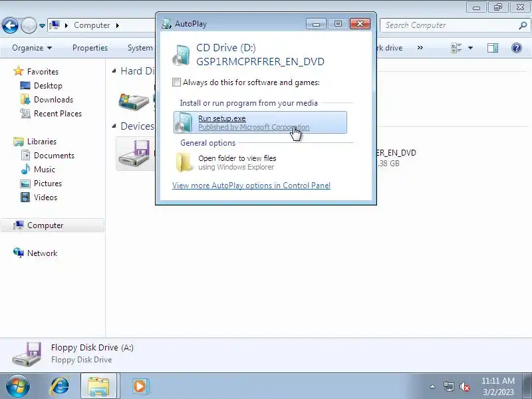Viewport: 532px width, 399px height.
Task: Open the view options dropdown arrow
Action: pyautogui.click(x=471, y=48)
